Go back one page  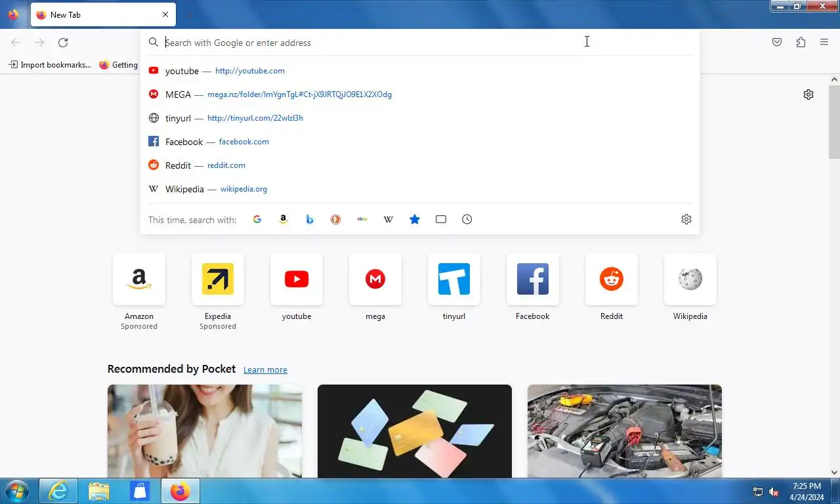click(x=16, y=43)
